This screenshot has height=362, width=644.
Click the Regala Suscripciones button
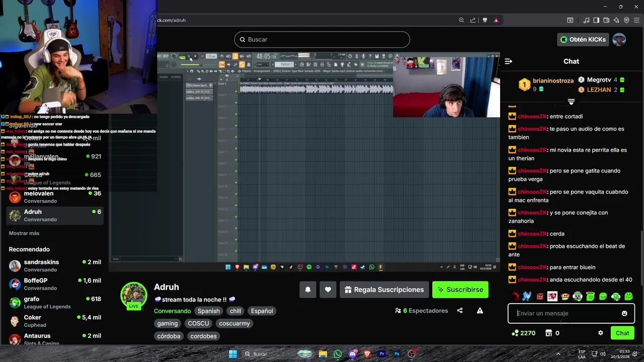click(384, 290)
